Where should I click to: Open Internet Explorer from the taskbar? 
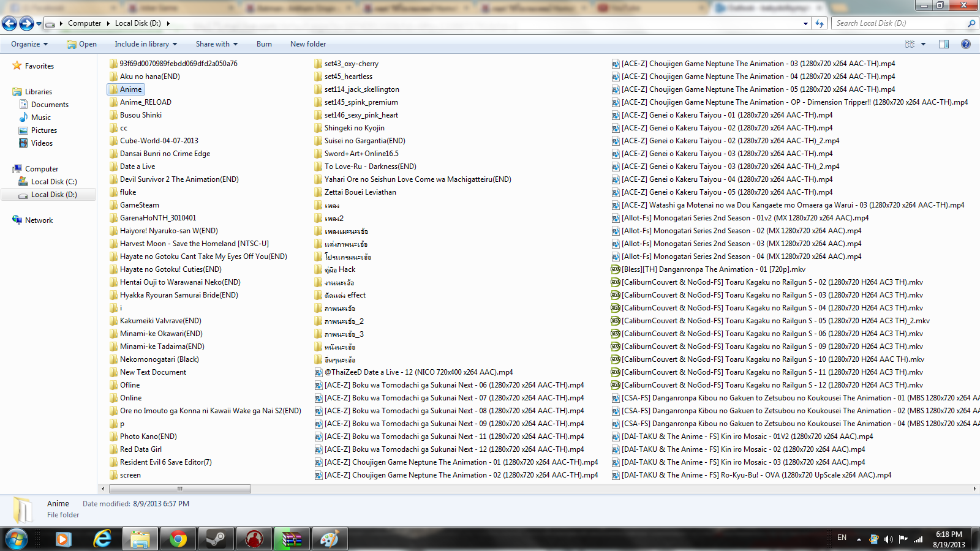click(102, 539)
